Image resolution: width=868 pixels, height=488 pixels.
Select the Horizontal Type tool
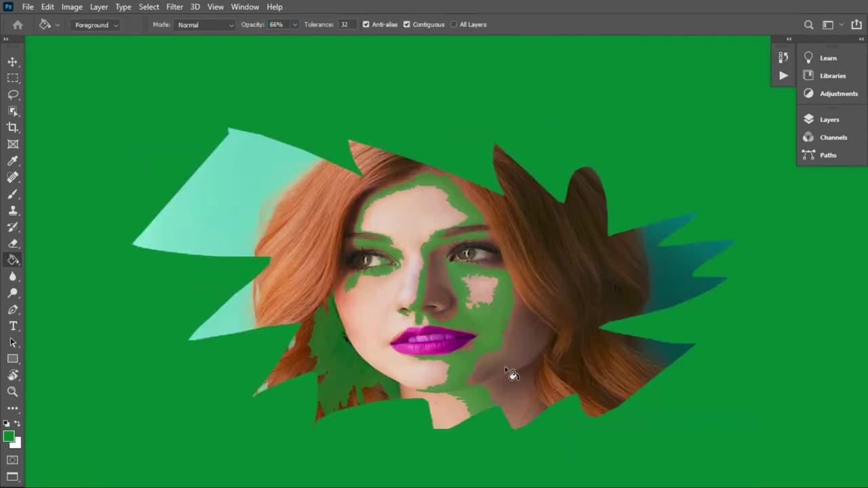point(13,326)
